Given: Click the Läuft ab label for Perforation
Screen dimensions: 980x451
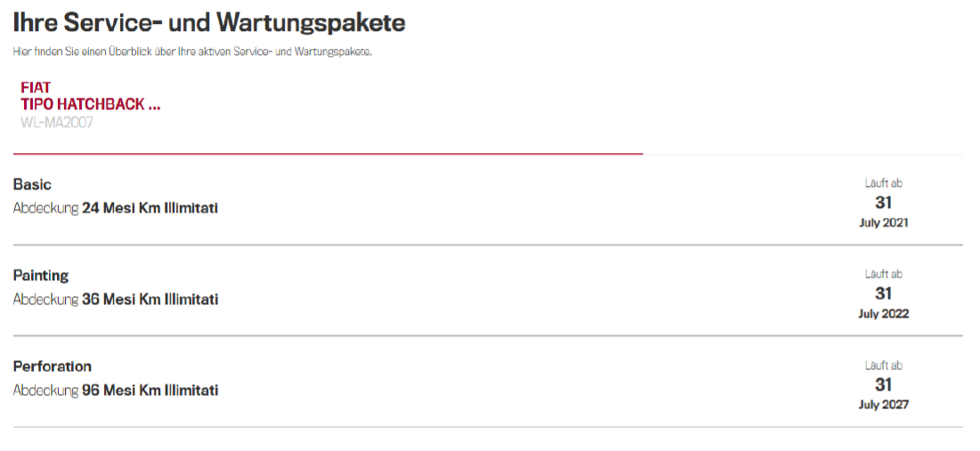Looking at the screenshot, I should (883, 365).
